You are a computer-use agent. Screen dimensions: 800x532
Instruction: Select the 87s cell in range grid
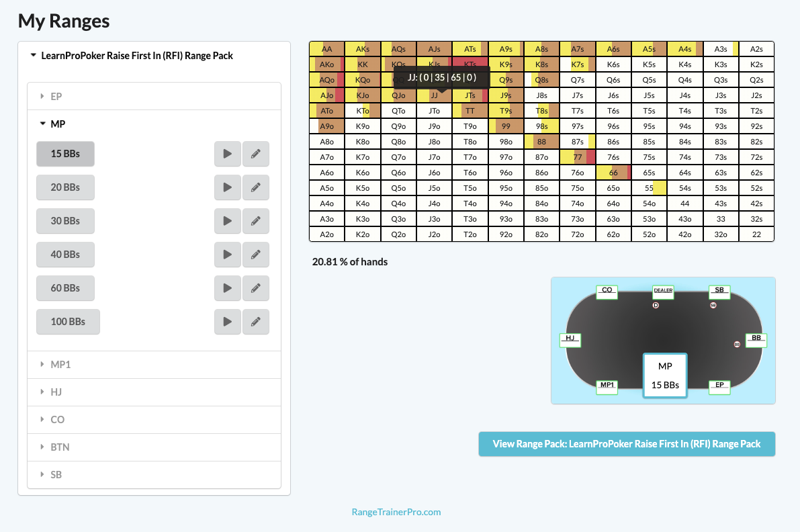click(578, 142)
